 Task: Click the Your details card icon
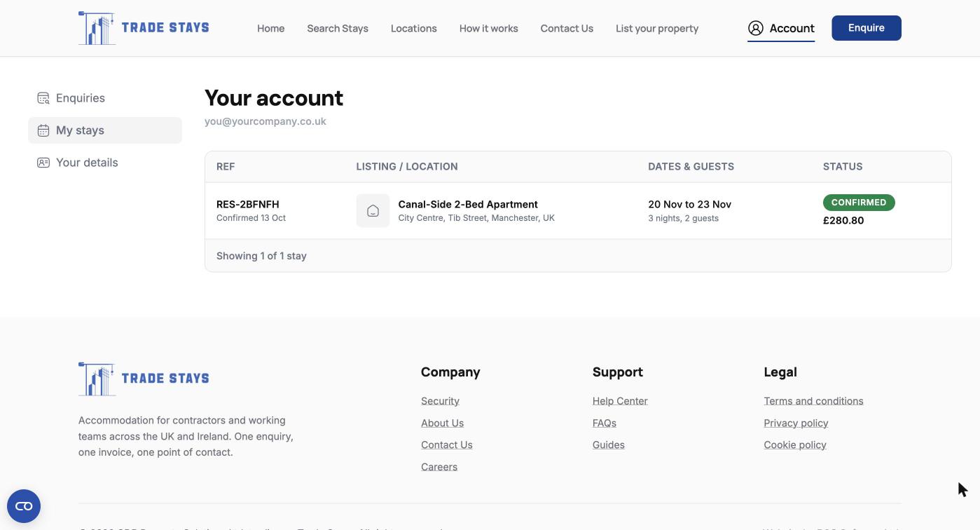coord(43,163)
